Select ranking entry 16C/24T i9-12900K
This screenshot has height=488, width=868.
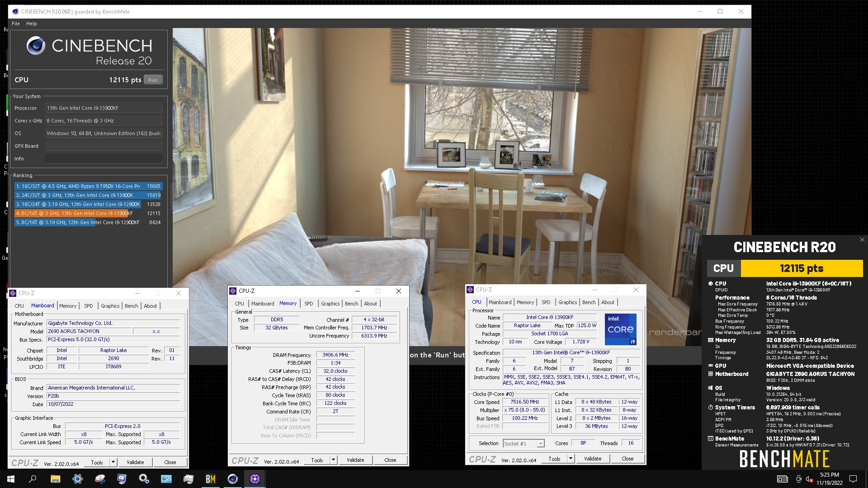[88, 204]
